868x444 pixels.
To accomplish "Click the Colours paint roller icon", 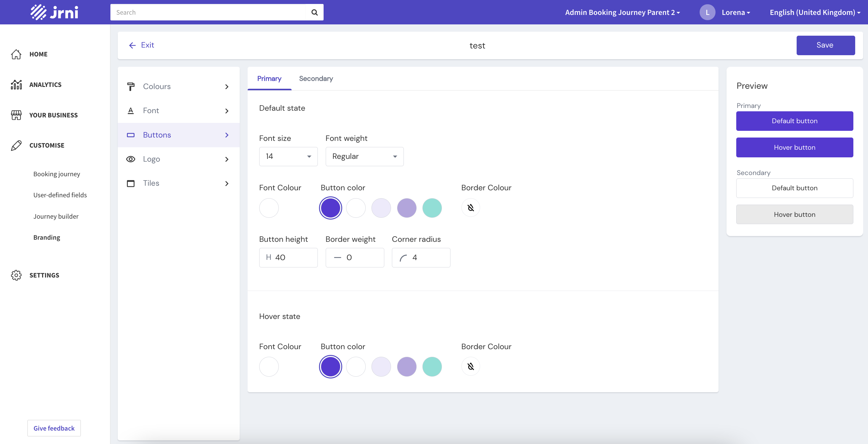I will tap(131, 87).
